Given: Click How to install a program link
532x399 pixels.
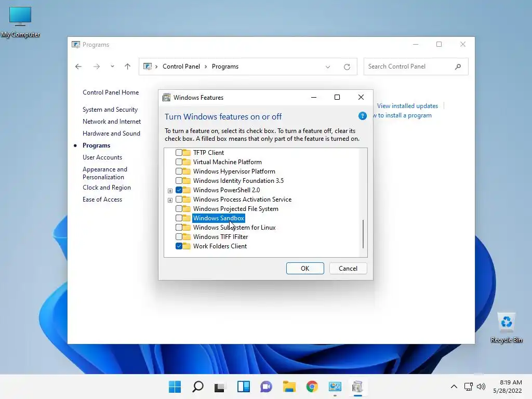Looking at the screenshot, I should 402,115.
